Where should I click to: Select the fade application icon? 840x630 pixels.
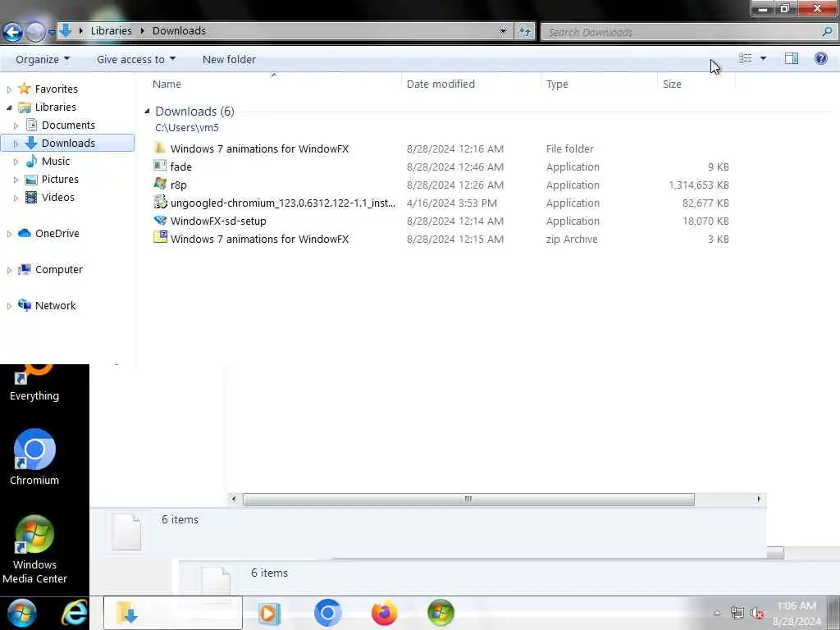[x=160, y=166]
